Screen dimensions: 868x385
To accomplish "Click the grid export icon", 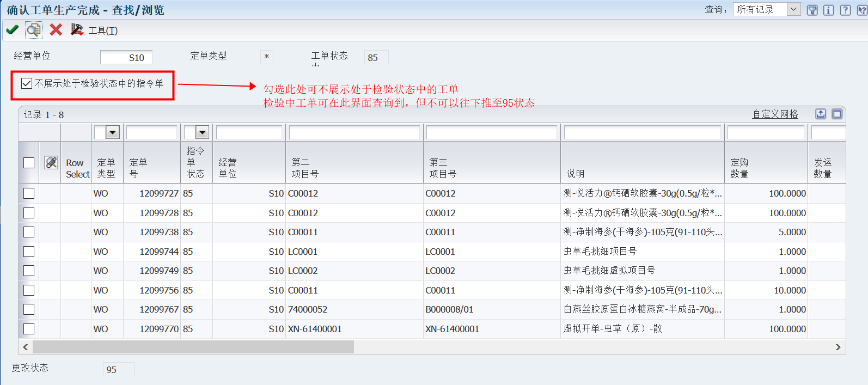I will 821,114.
